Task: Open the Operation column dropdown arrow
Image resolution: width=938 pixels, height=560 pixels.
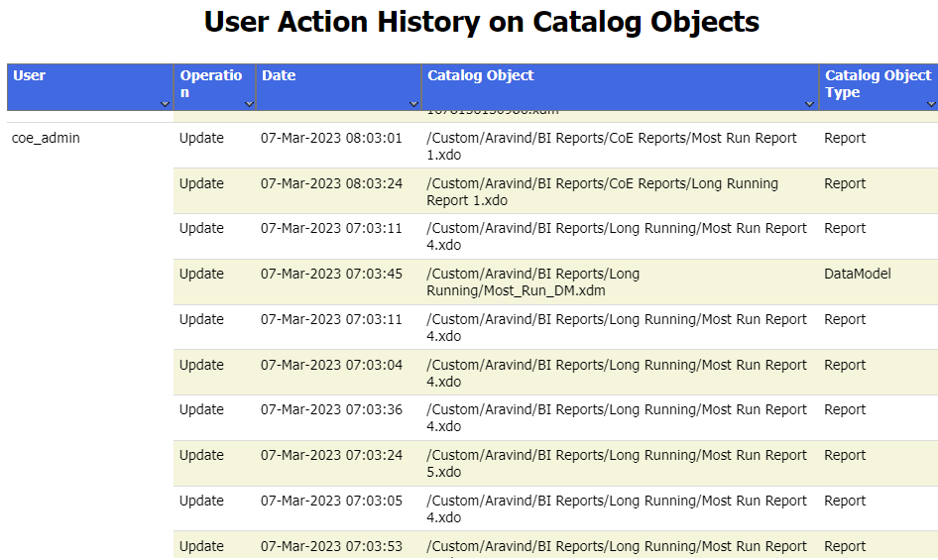Action: click(249, 103)
